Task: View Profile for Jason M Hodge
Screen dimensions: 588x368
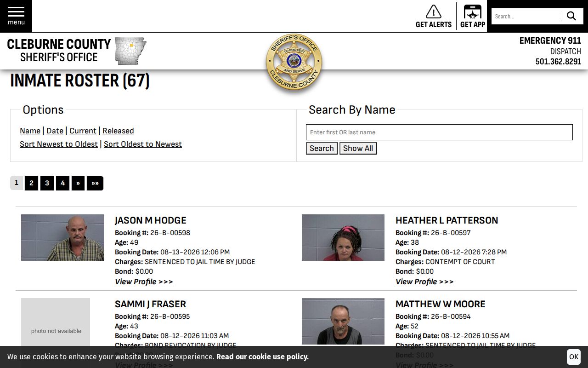Action: pos(144,282)
